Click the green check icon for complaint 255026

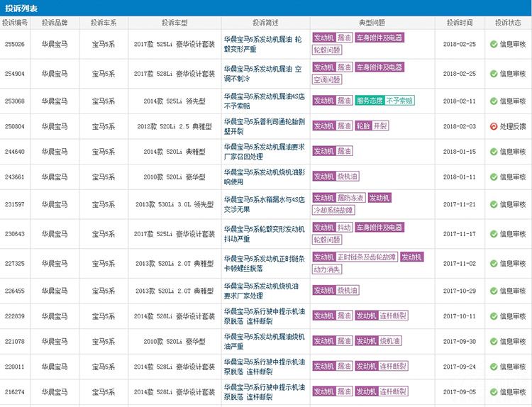(494, 44)
